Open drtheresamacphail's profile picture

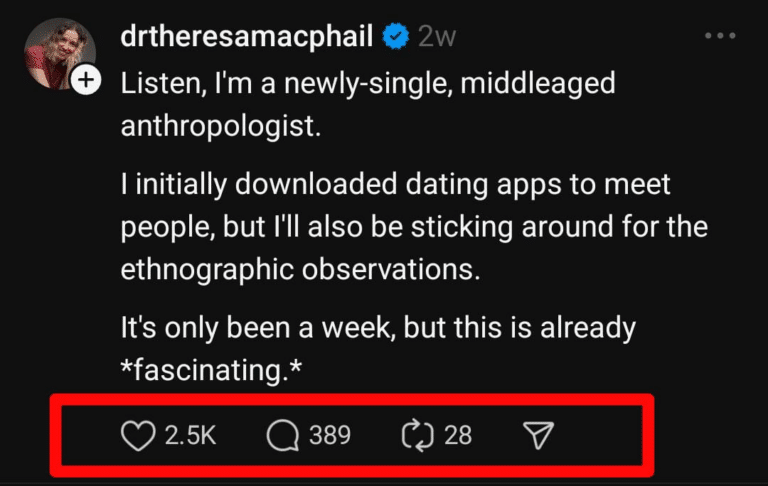point(60,53)
